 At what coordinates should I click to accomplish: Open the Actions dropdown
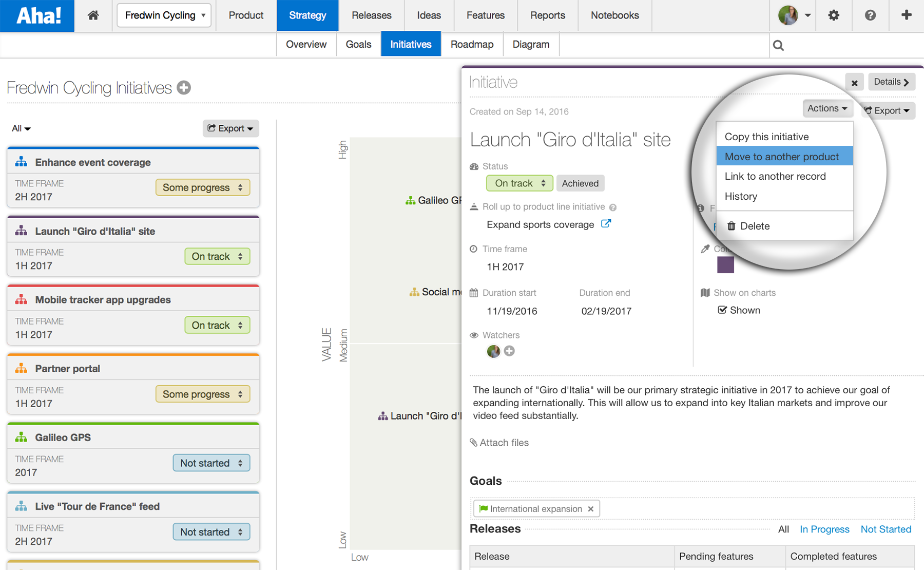[x=827, y=108]
